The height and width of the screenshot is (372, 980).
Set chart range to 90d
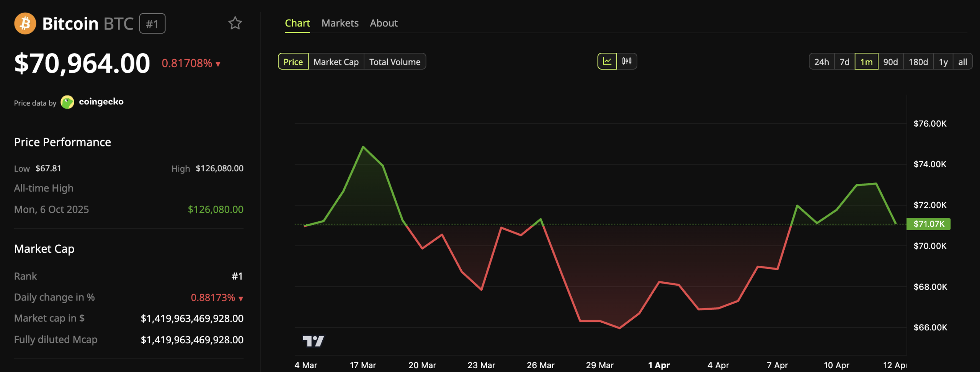click(890, 62)
